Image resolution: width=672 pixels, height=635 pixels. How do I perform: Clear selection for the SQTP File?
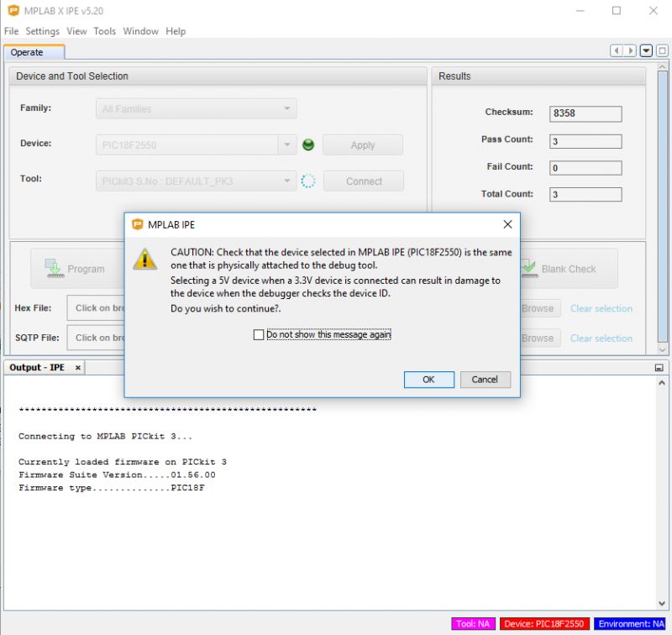click(601, 338)
